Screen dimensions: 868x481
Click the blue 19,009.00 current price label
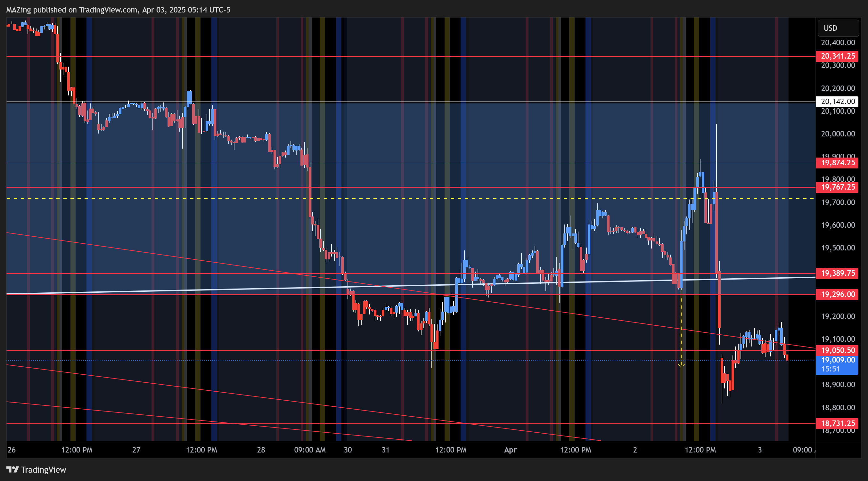click(837, 364)
